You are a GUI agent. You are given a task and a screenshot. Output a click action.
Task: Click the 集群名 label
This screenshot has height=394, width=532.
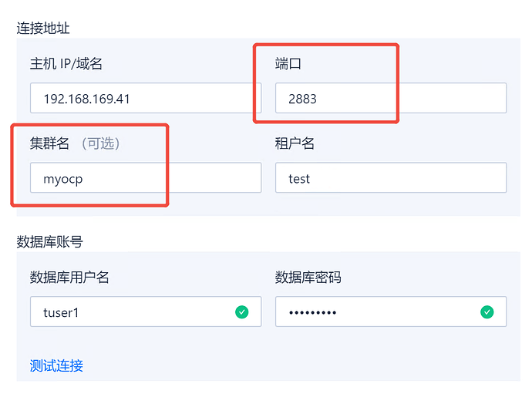coord(50,143)
